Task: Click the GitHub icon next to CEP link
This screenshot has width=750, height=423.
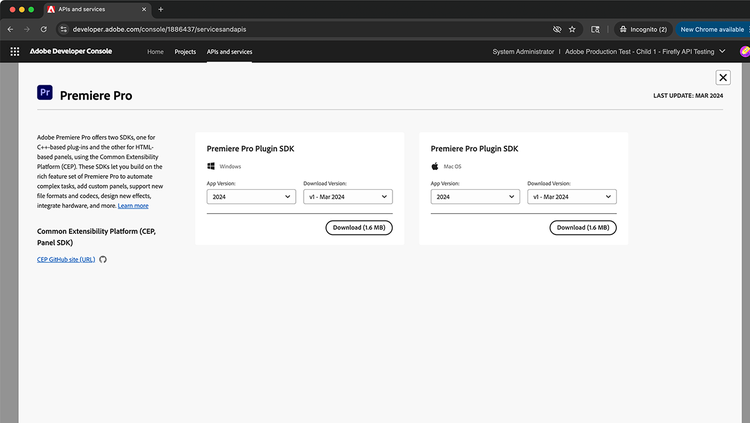Action: (103, 259)
